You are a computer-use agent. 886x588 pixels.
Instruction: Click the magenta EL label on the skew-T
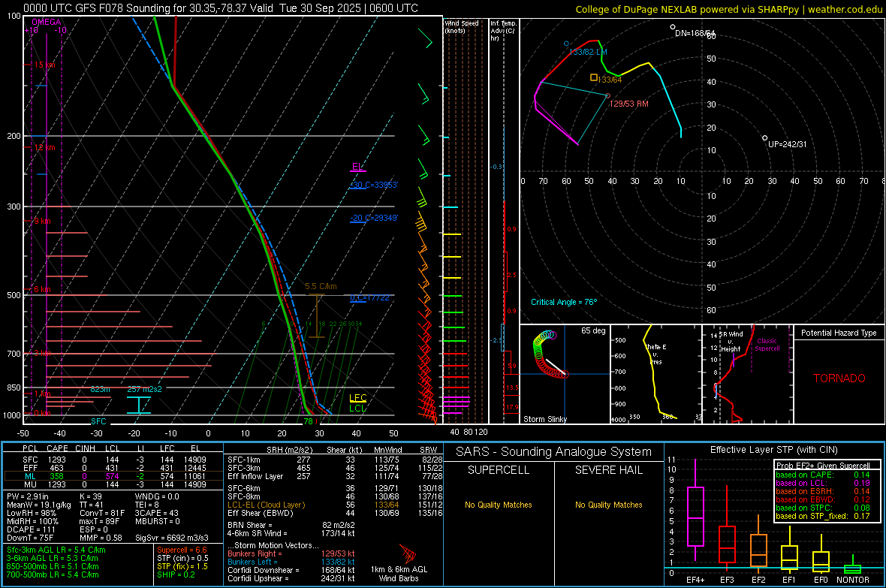[x=357, y=167]
